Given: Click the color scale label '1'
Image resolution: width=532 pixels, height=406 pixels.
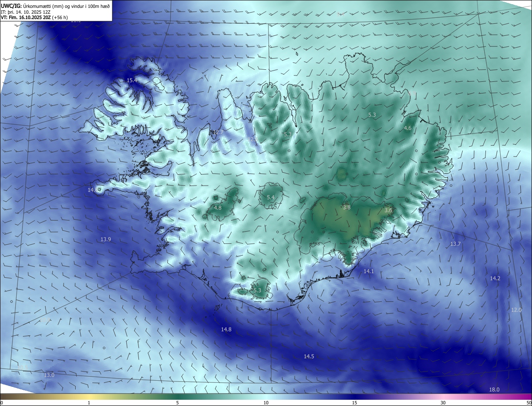Looking at the screenshot, I should (89, 403).
